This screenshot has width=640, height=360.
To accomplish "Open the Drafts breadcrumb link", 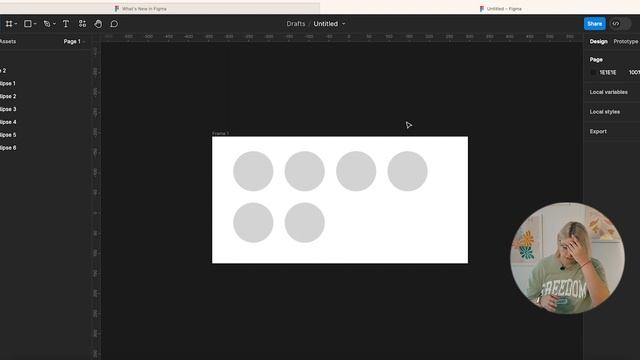I will pyautogui.click(x=296, y=24).
